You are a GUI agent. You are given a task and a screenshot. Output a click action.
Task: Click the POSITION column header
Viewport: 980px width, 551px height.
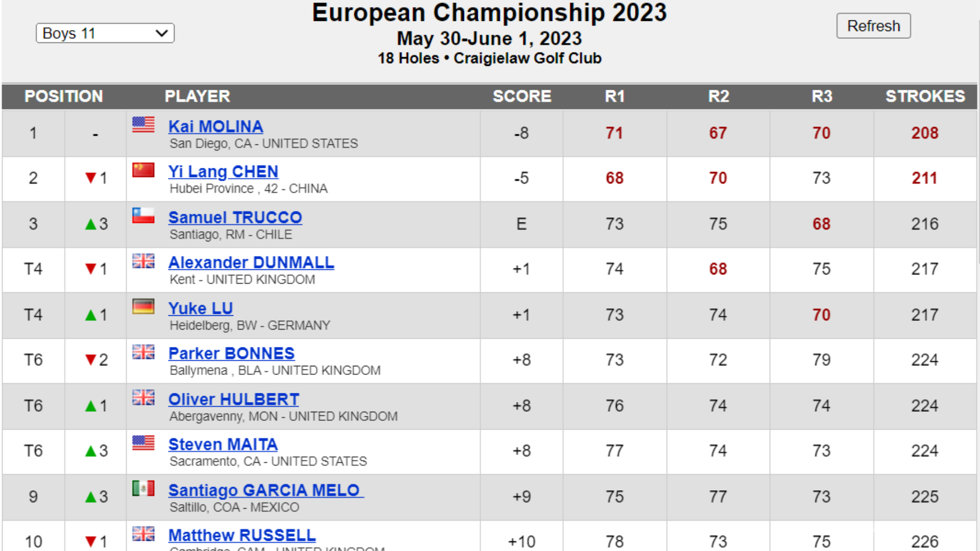click(64, 96)
